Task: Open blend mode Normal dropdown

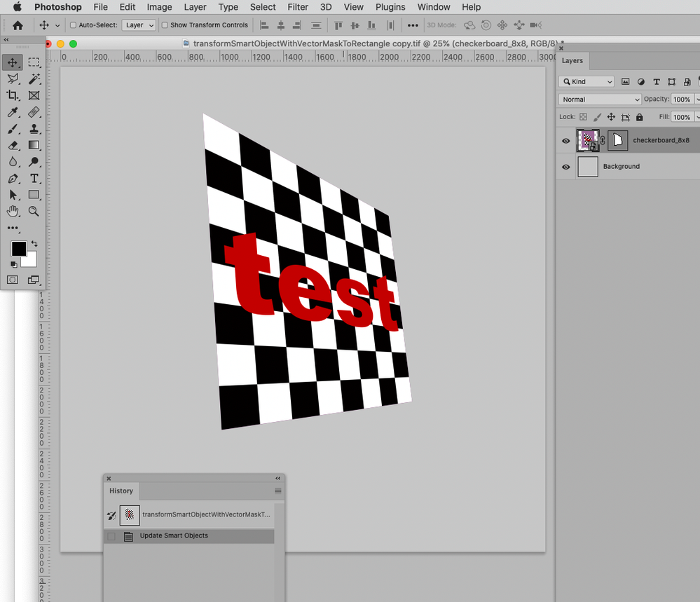Action: [x=599, y=99]
